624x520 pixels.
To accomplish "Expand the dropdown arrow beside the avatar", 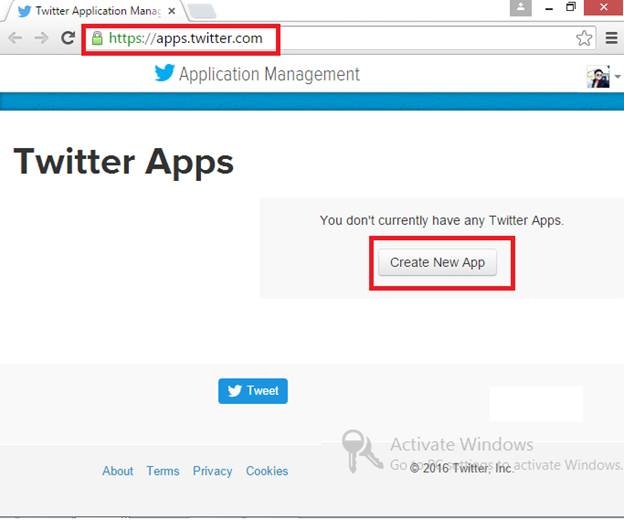I will click(x=617, y=76).
